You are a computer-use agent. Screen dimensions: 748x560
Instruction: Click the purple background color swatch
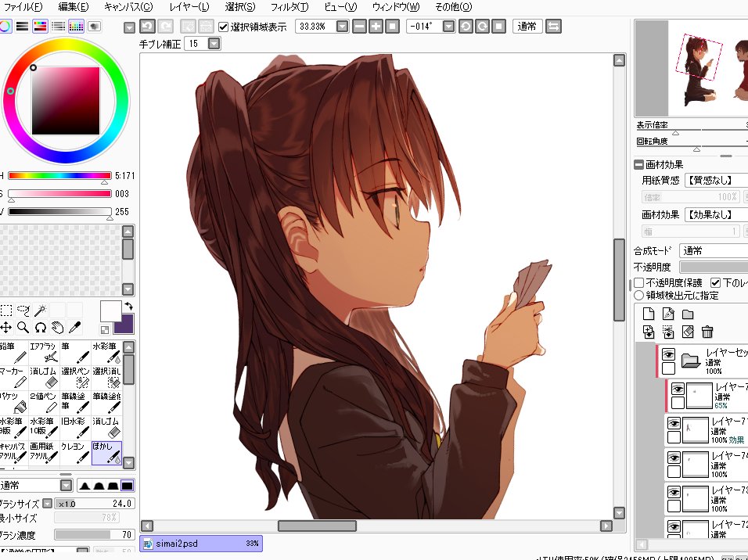pyautogui.click(x=125, y=326)
